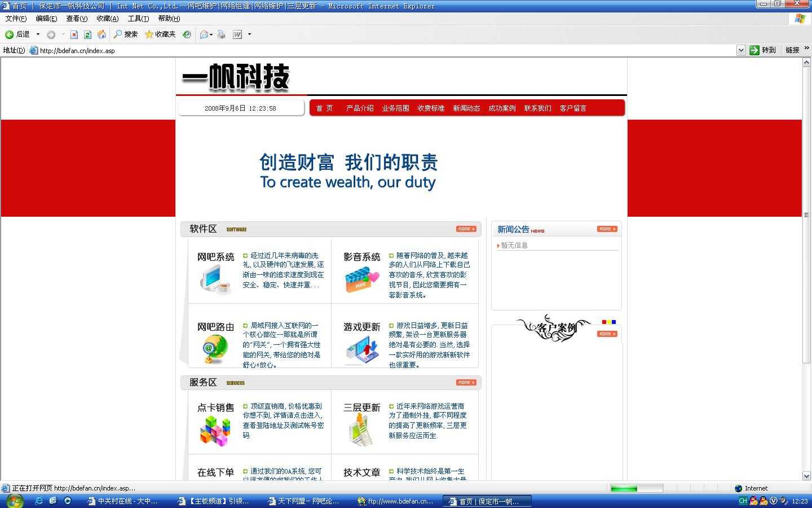Expand the Links (链接) toolbar chevron
Image resolution: width=812 pixels, height=508 pixels.
point(806,49)
